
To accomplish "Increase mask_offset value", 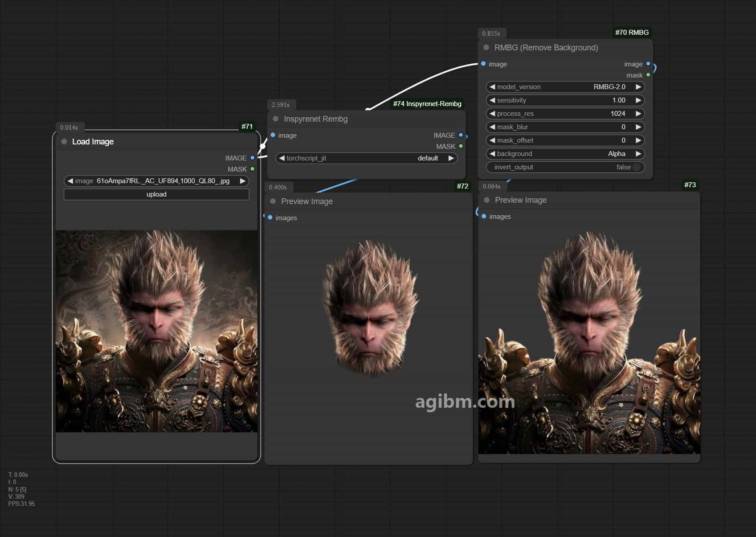I will tap(638, 140).
